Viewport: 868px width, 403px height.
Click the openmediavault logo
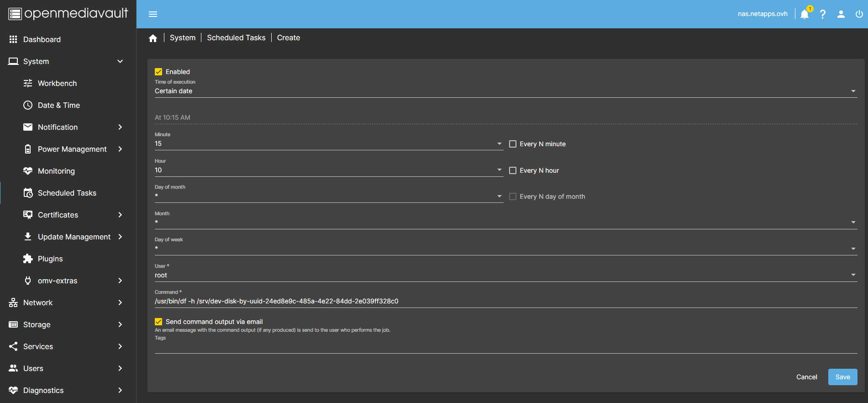68,14
